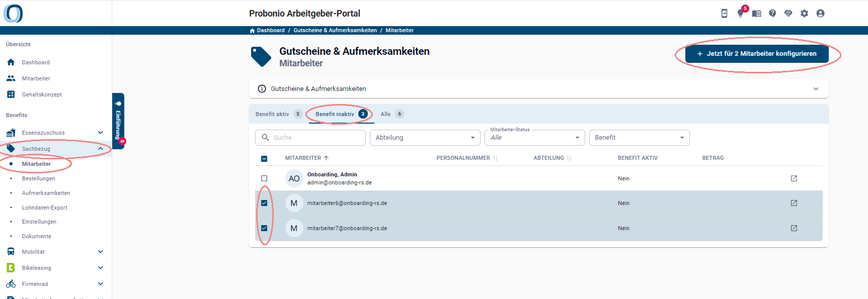Expand the Essenszuschuss sidebar chevron
This screenshot has height=299, width=868.
pos(100,133)
